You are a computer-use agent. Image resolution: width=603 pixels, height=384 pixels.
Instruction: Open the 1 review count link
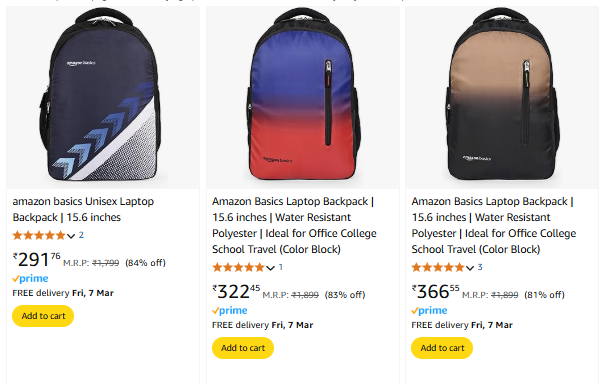coord(281,267)
